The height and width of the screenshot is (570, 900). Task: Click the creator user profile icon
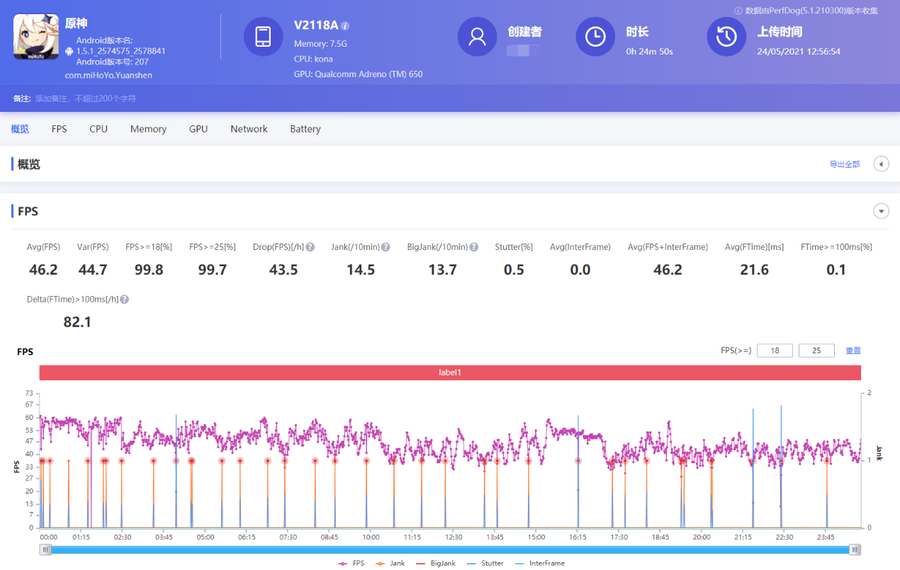477,37
